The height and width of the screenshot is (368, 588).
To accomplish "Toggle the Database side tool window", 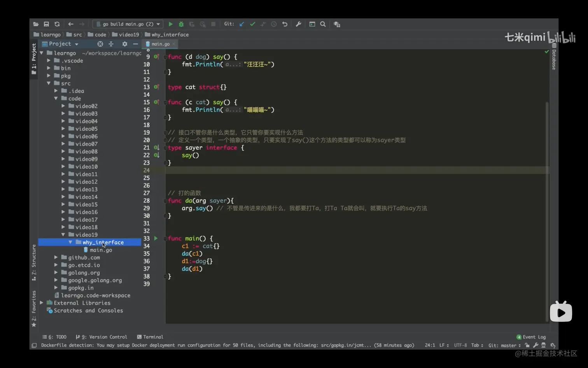I will (554, 57).
